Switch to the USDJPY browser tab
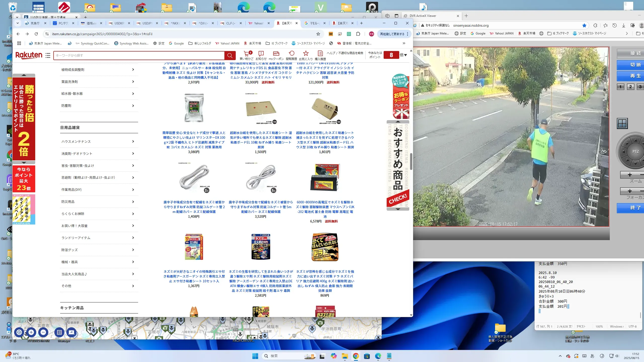The image size is (644, 362). (x=147, y=23)
